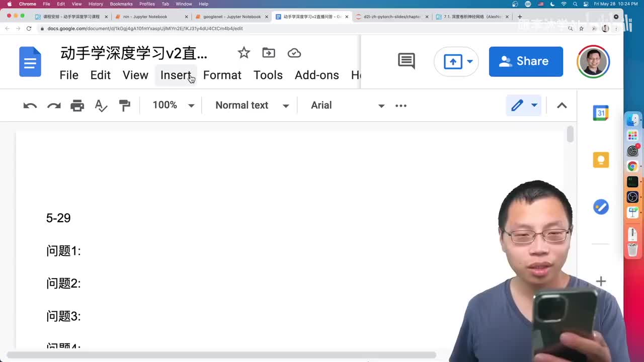Image resolution: width=644 pixels, height=362 pixels.
Task: Click the document title
Action: [134, 53]
